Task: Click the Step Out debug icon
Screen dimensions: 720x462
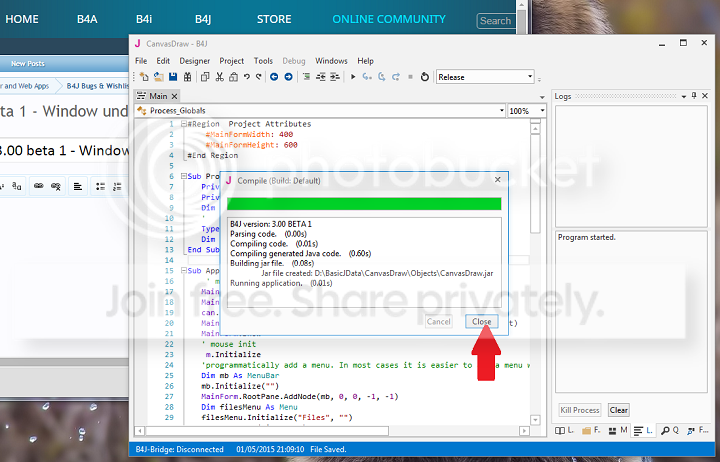Action: click(396, 77)
